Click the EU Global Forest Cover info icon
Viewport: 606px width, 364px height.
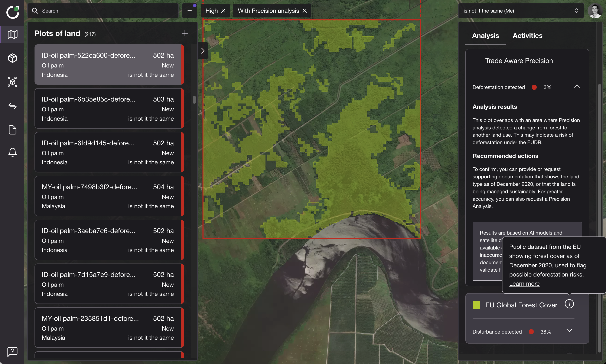tap(569, 304)
